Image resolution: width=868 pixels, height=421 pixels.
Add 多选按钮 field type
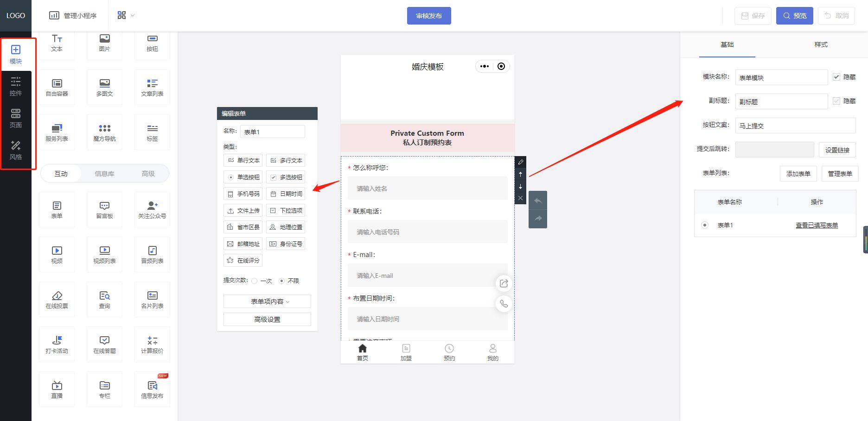(286, 177)
